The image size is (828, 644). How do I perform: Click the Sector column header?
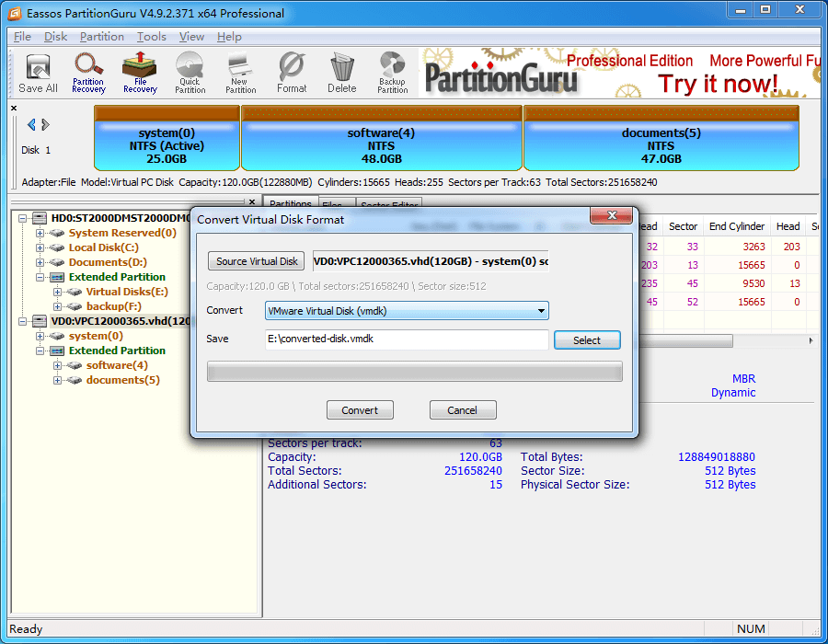point(683,226)
